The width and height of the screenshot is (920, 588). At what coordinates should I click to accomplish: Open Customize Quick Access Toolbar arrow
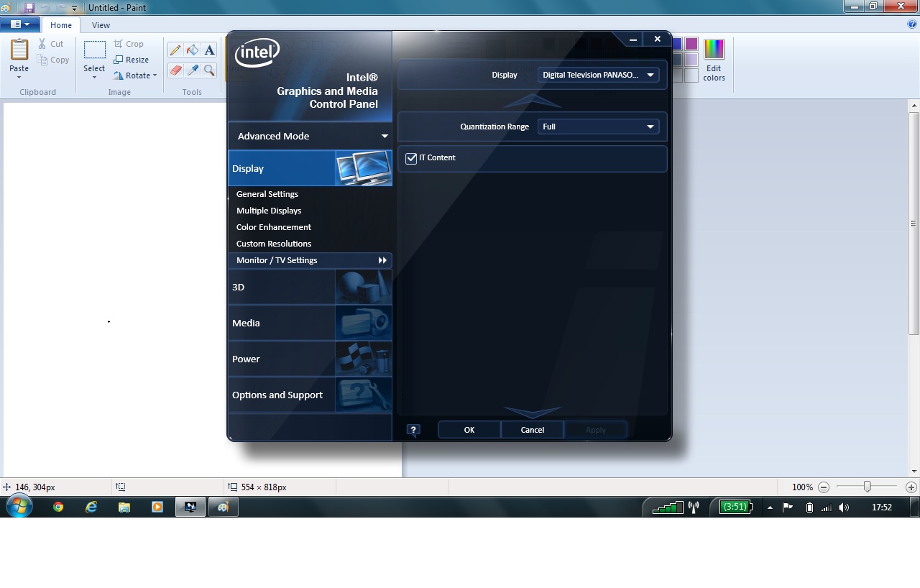click(x=74, y=8)
